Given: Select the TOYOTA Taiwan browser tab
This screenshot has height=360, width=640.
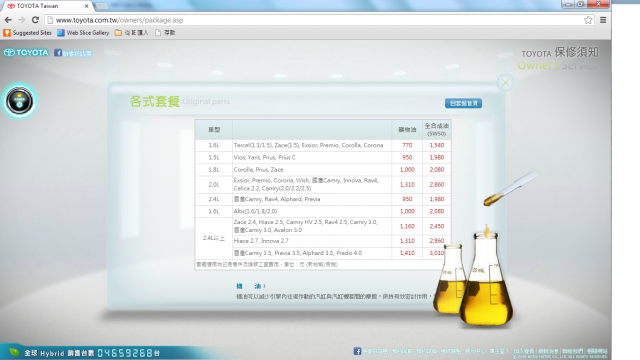Looking at the screenshot, I should [x=47, y=6].
